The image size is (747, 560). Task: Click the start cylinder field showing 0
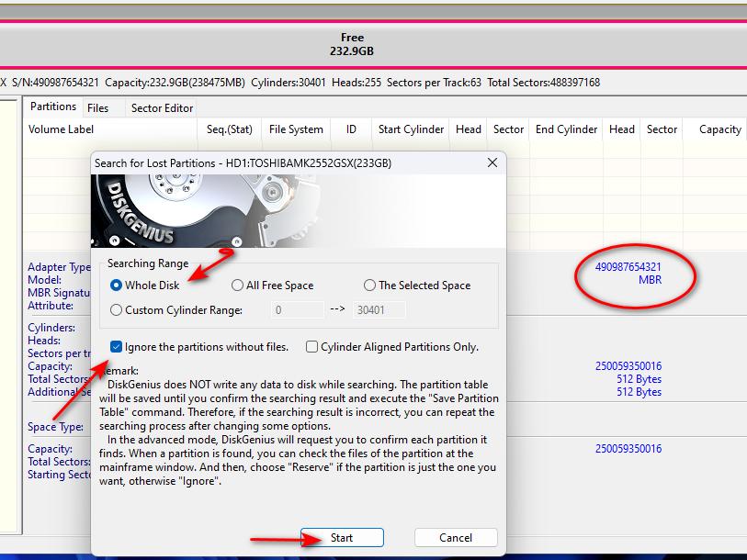[298, 310]
